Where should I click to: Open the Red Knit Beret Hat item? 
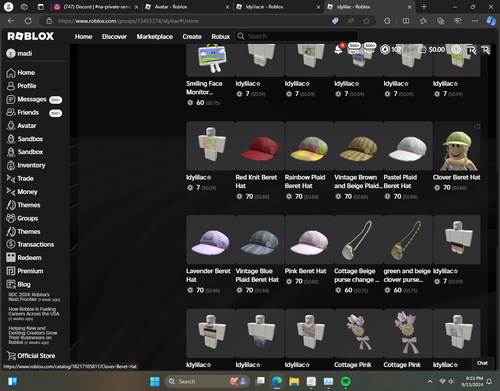click(260, 146)
